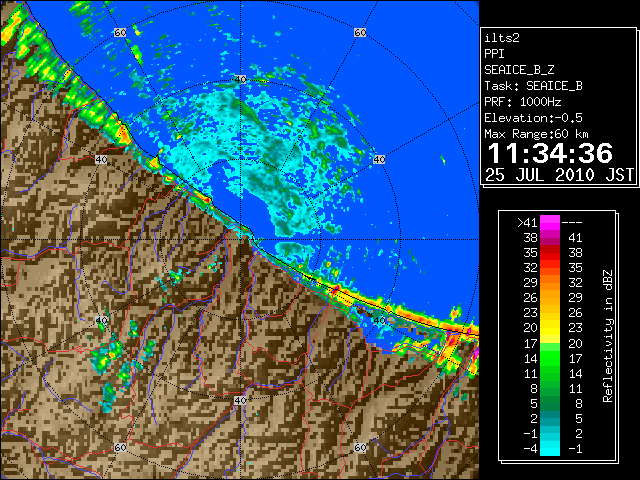Pick the magenta >41 dBZ legend swatch
Image resolution: width=640 pixels, height=480 pixels.
point(550,222)
